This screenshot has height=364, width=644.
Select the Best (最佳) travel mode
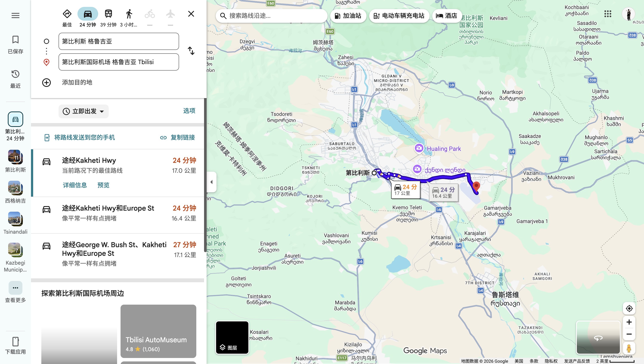click(67, 18)
